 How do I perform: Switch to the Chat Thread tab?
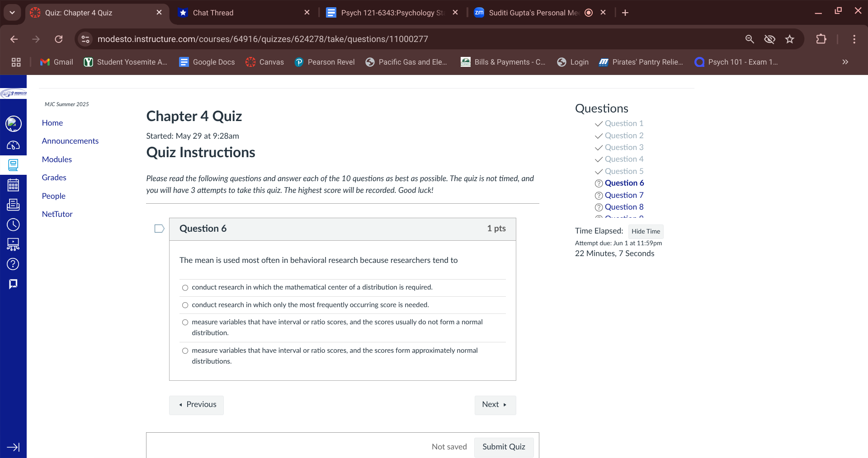coord(212,13)
